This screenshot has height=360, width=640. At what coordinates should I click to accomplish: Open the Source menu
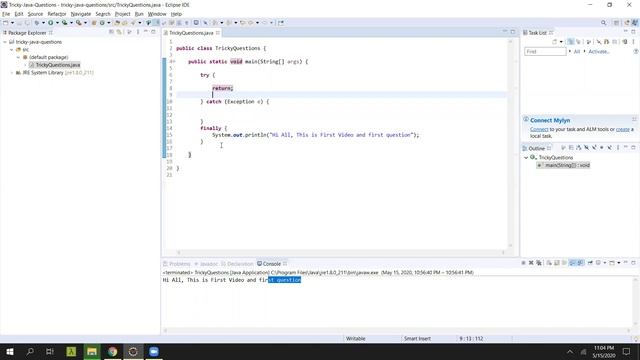35,14
